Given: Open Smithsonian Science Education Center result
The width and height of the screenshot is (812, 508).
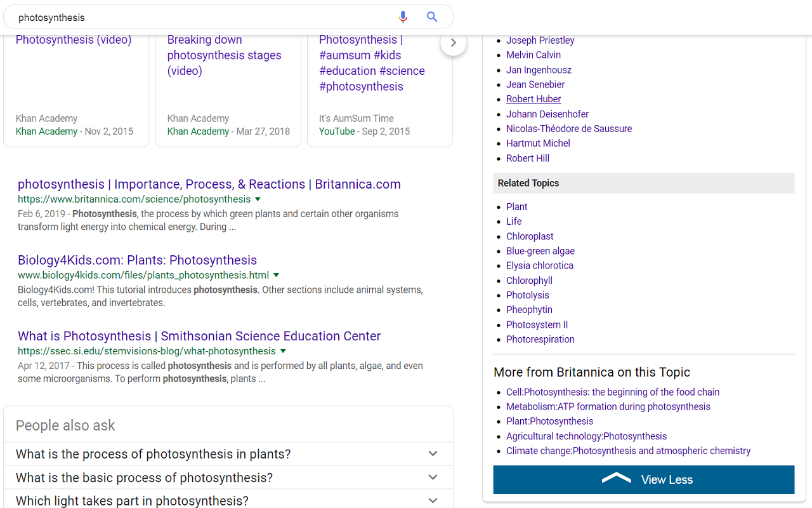Looking at the screenshot, I should pyautogui.click(x=199, y=336).
